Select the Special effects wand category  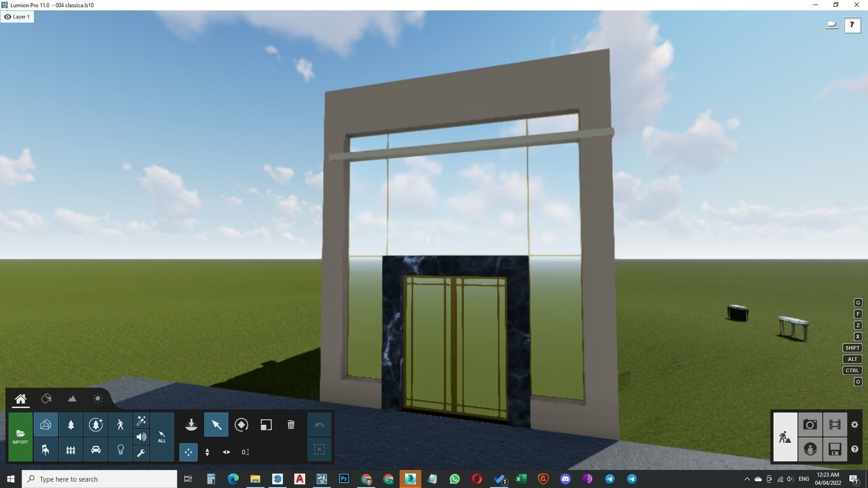(x=141, y=421)
